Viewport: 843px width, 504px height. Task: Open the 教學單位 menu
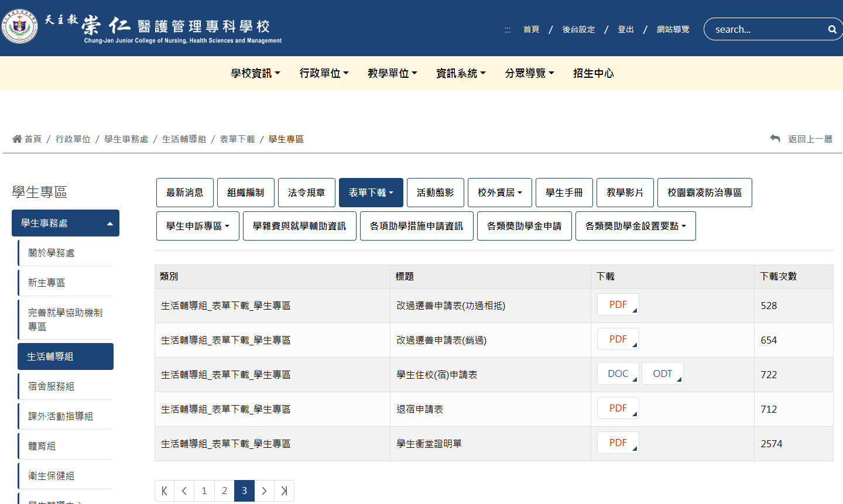392,73
